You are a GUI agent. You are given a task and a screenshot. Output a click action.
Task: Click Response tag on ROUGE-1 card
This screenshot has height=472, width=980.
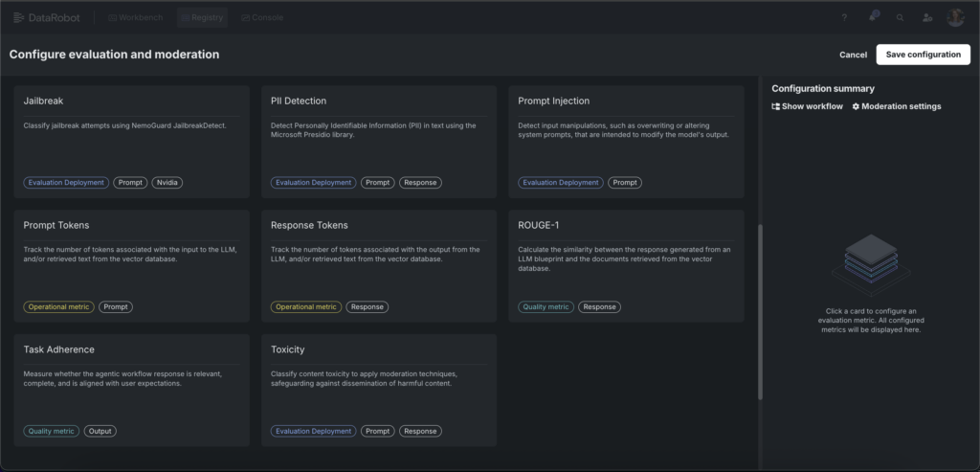[599, 307]
